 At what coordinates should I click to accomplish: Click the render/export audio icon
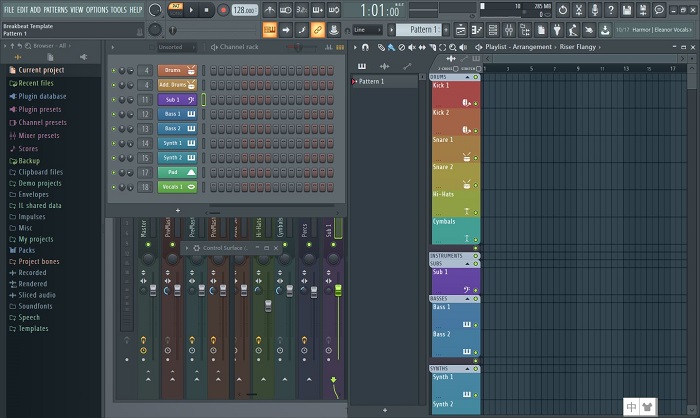[x=643, y=9]
